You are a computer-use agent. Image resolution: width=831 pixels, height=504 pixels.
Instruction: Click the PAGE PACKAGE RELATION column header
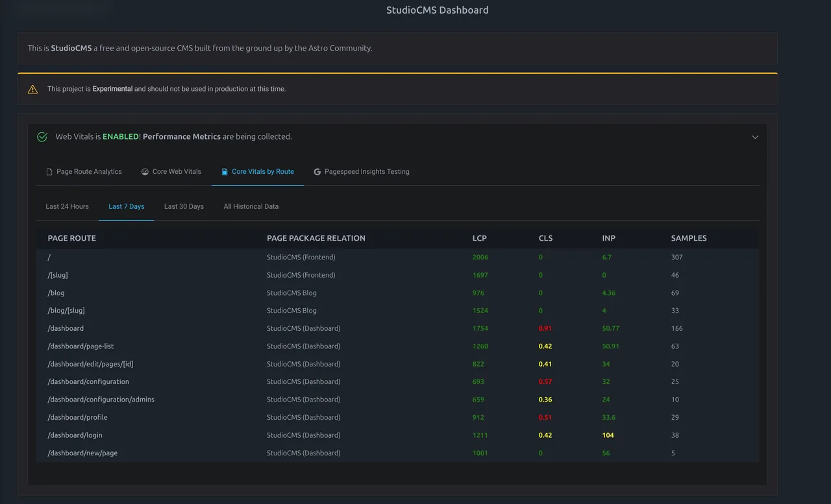click(316, 238)
